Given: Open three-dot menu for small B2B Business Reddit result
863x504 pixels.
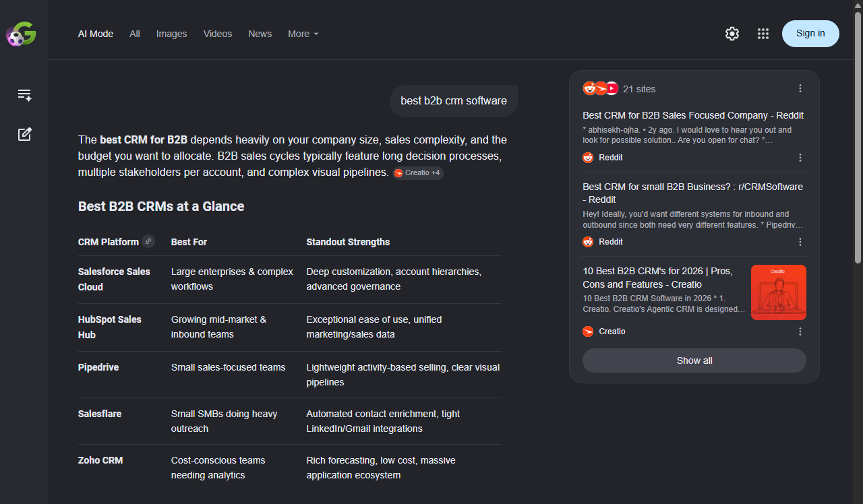Looking at the screenshot, I should click(x=800, y=242).
